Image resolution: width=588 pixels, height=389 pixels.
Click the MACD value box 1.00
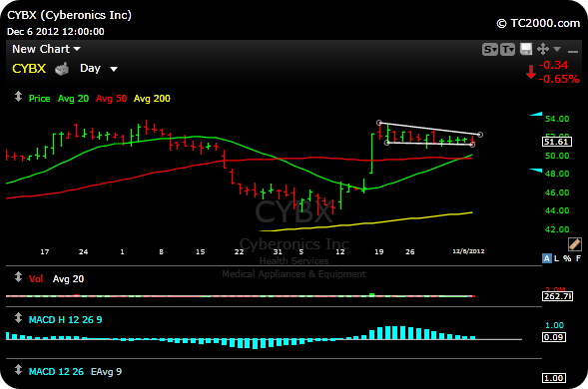[x=554, y=378]
